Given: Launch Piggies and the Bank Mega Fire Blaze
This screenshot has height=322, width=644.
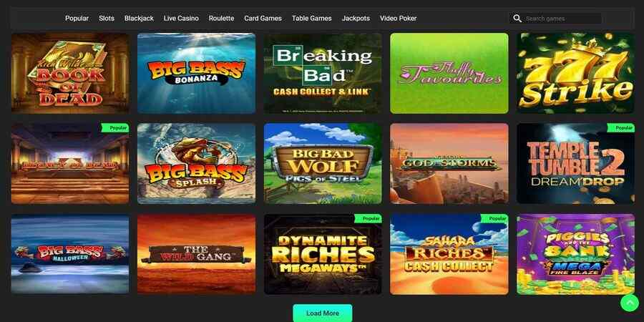Looking at the screenshot, I should click(575, 254).
